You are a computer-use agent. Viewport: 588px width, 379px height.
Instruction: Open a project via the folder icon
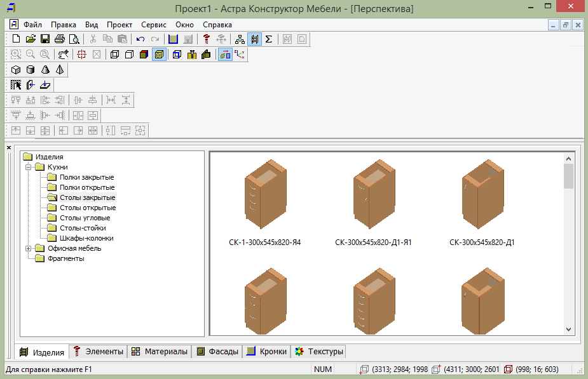click(31, 39)
